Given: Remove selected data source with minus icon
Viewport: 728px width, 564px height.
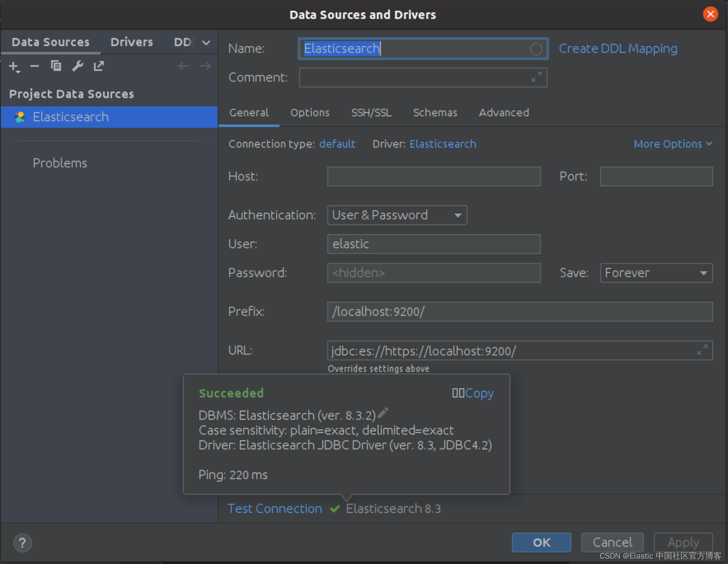Looking at the screenshot, I should [35, 66].
